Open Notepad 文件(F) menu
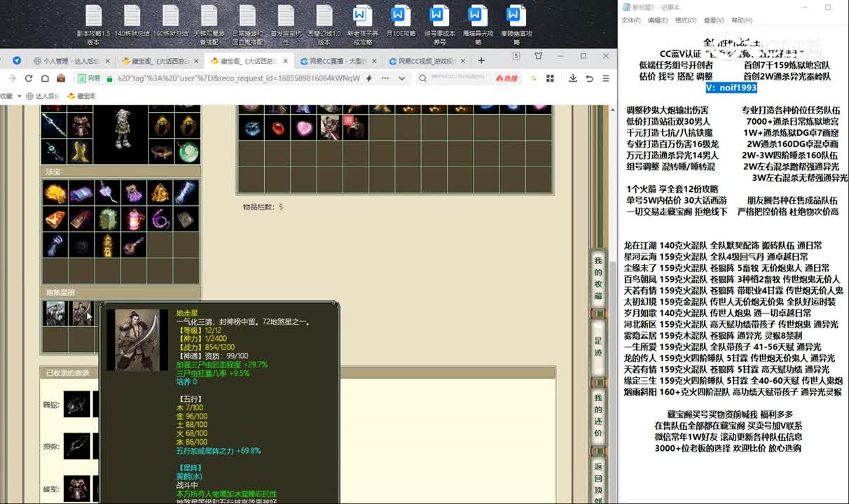 coord(631,20)
